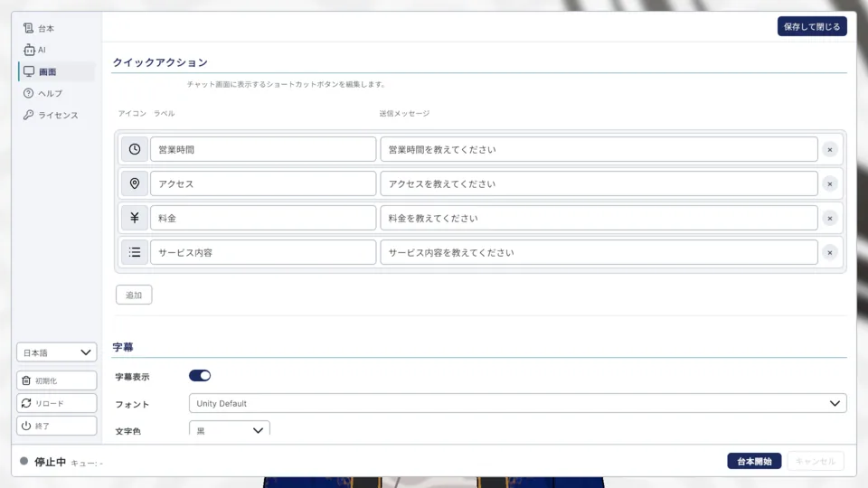Click the 追加 button
The image size is (868, 488).
pyautogui.click(x=134, y=295)
